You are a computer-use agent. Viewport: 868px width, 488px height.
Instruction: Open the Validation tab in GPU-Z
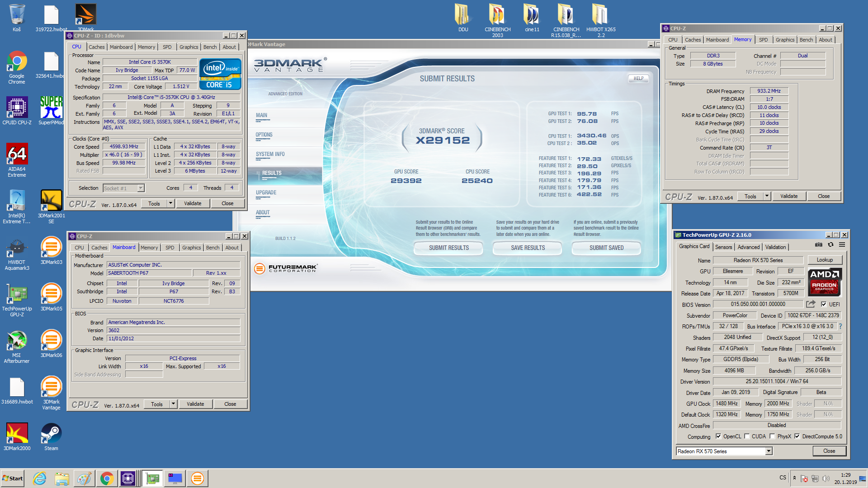[x=775, y=247]
